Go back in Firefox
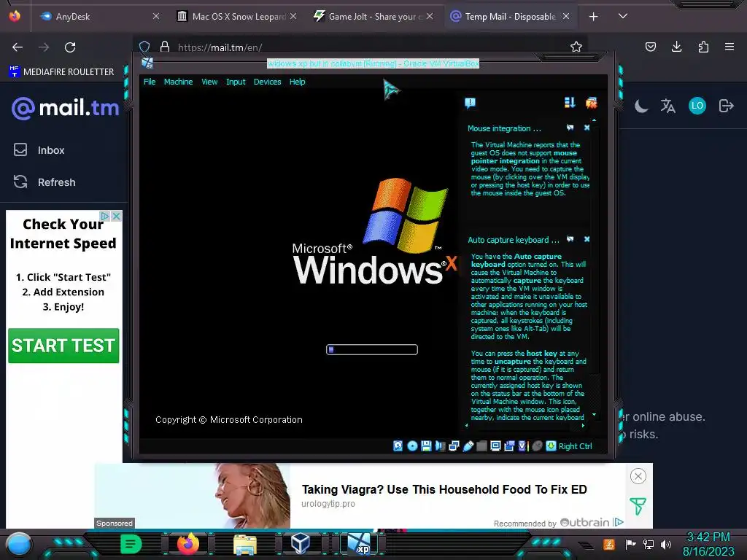 [18, 47]
